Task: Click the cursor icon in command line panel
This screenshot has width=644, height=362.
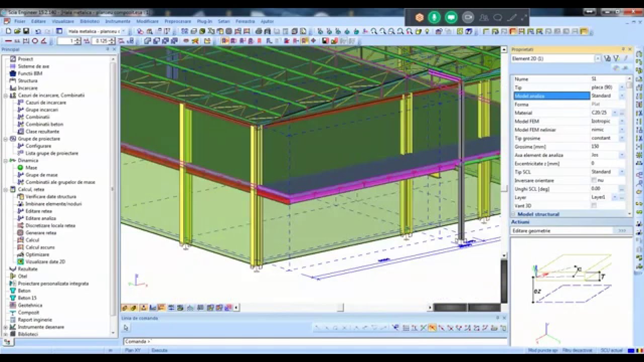Action: point(126,328)
